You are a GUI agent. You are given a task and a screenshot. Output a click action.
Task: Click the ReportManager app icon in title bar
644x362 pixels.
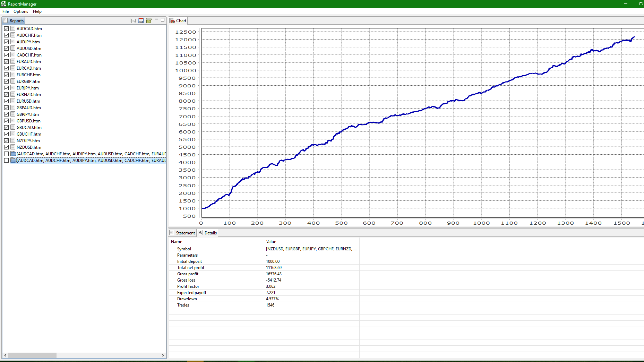[x=3, y=4]
